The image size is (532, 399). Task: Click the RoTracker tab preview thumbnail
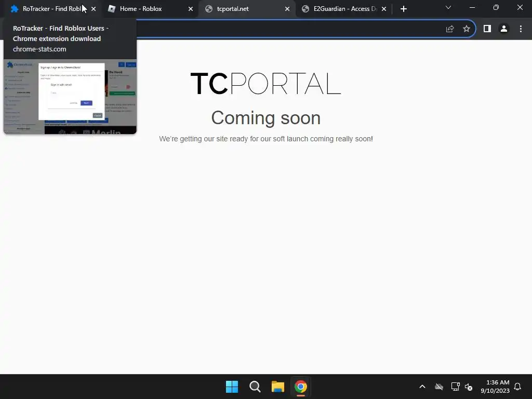click(70, 97)
